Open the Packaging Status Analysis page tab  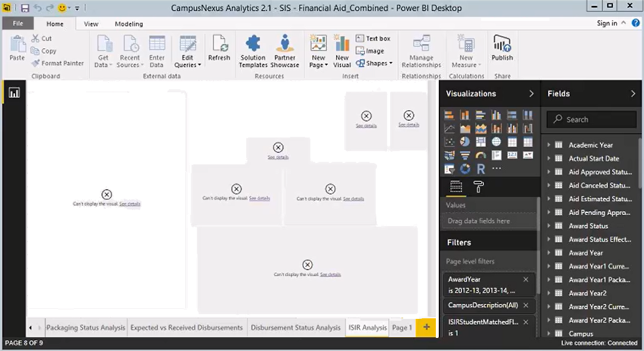[x=86, y=328]
